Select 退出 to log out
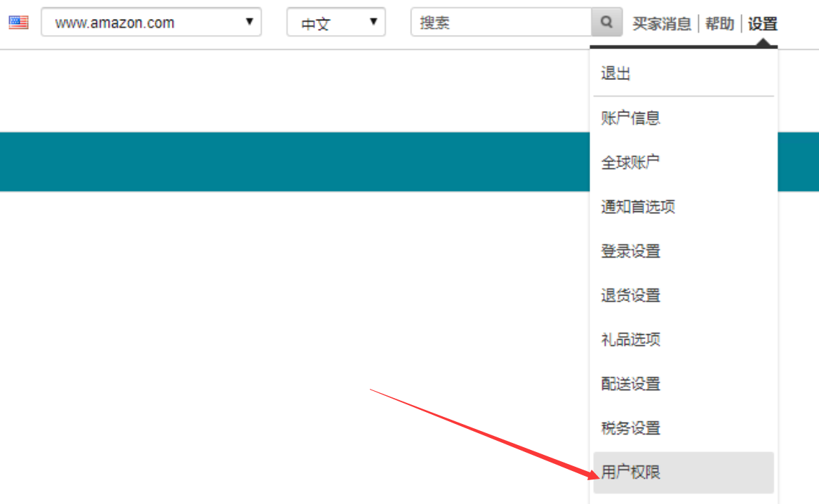 (x=615, y=74)
